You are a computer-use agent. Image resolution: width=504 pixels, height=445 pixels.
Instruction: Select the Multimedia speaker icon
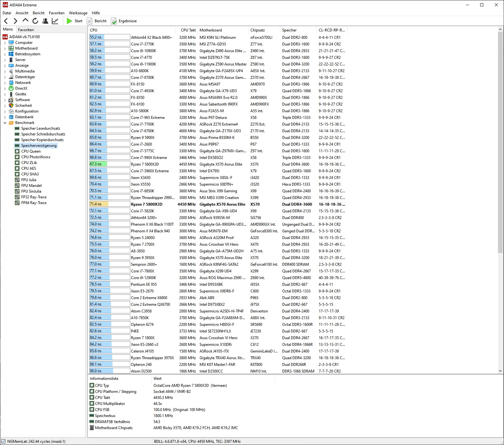click(11, 71)
